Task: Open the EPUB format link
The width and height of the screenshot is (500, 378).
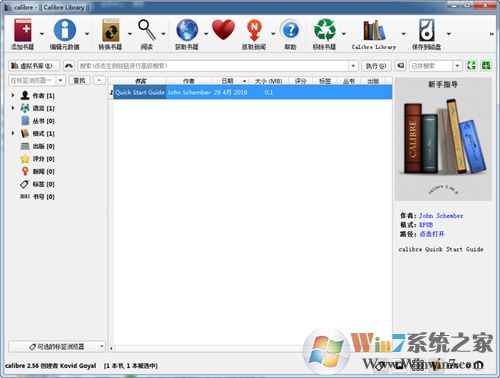Action: pyautogui.click(x=426, y=225)
